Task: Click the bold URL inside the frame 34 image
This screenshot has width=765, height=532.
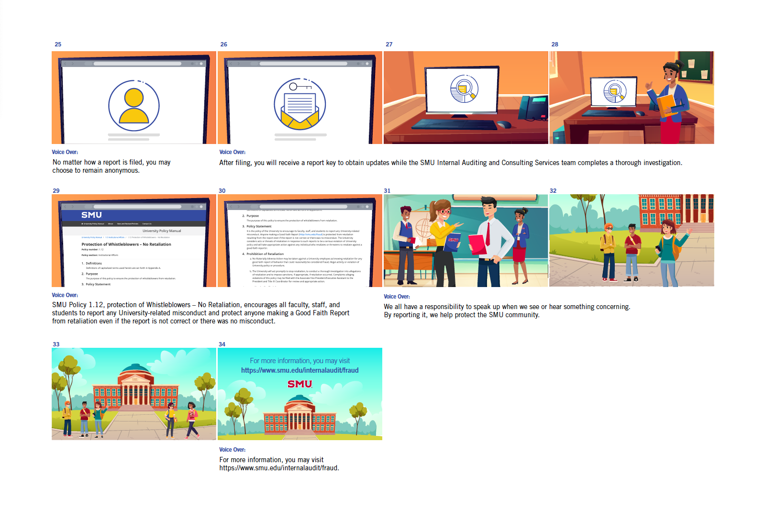Action: point(300,370)
